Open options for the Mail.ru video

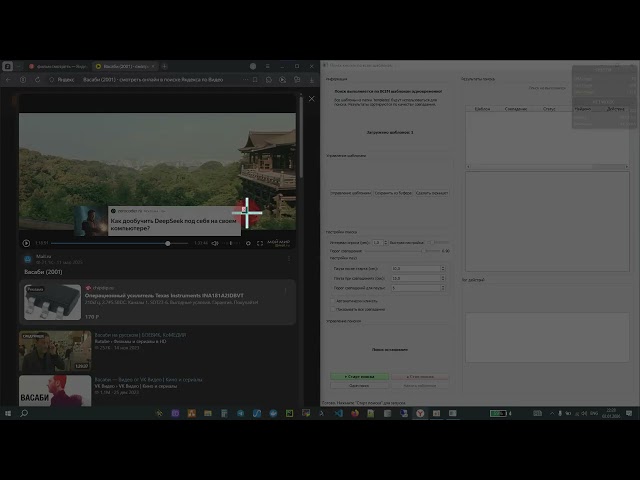click(289, 259)
